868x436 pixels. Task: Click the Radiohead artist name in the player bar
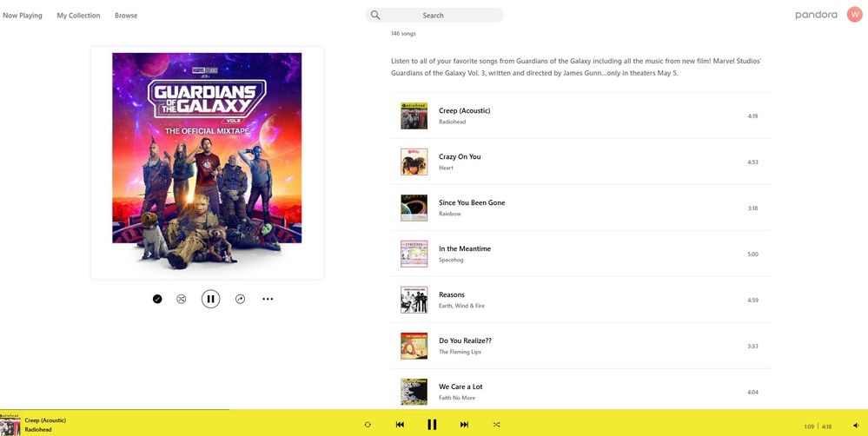[x=38, y=429]
